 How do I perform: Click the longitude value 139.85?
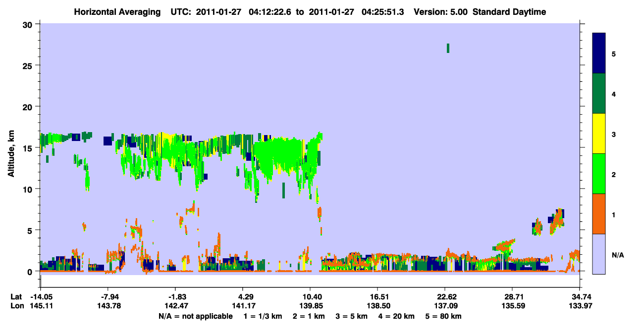click(311, 306)
